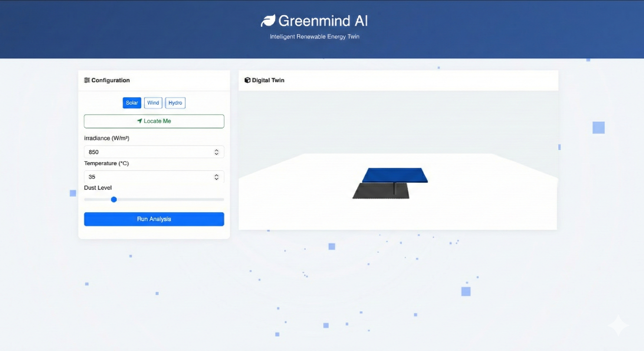Focus the Temperature input field showing 35
644x351 pixels.
(145, 177)
